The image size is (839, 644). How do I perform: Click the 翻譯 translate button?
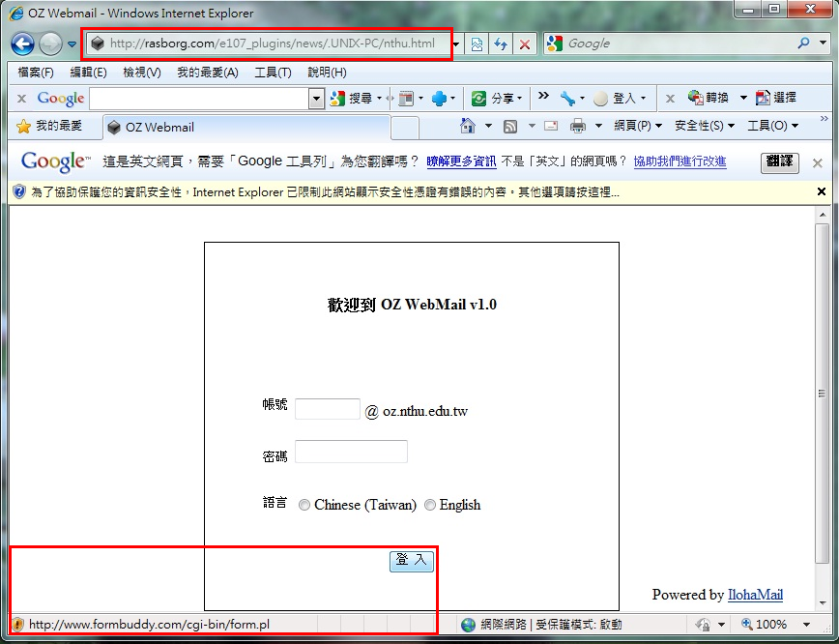coord(780,161)
